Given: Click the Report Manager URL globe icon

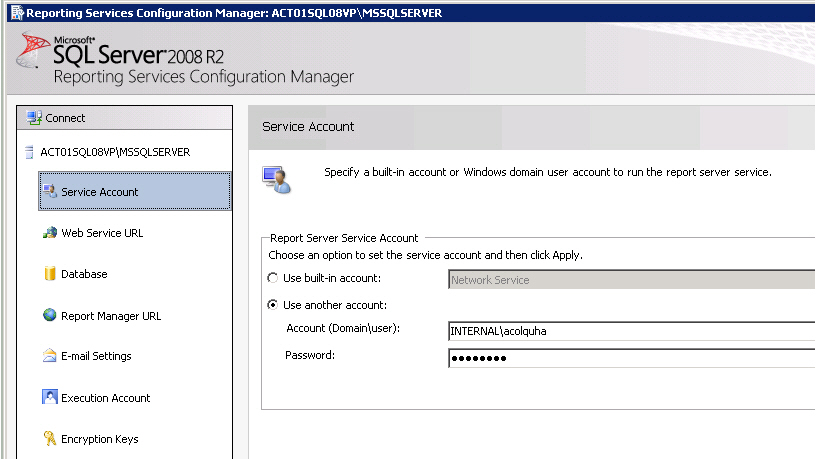Looking at the screenshot, I should click(50, 315).
